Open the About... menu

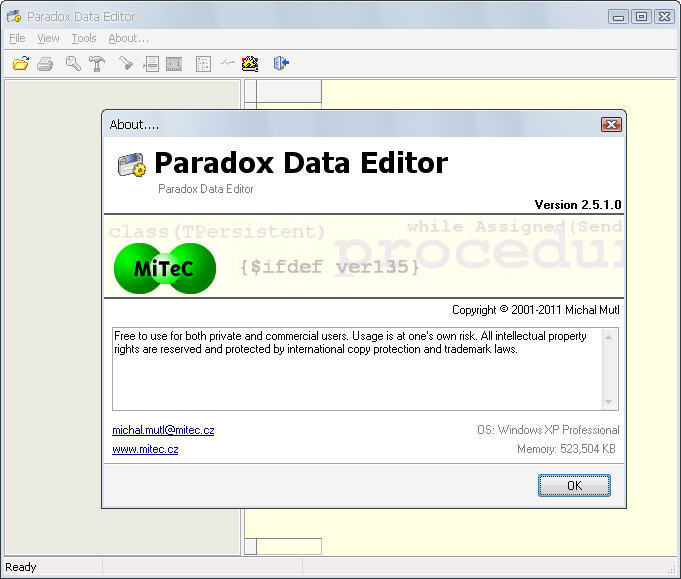pos(128,38)
